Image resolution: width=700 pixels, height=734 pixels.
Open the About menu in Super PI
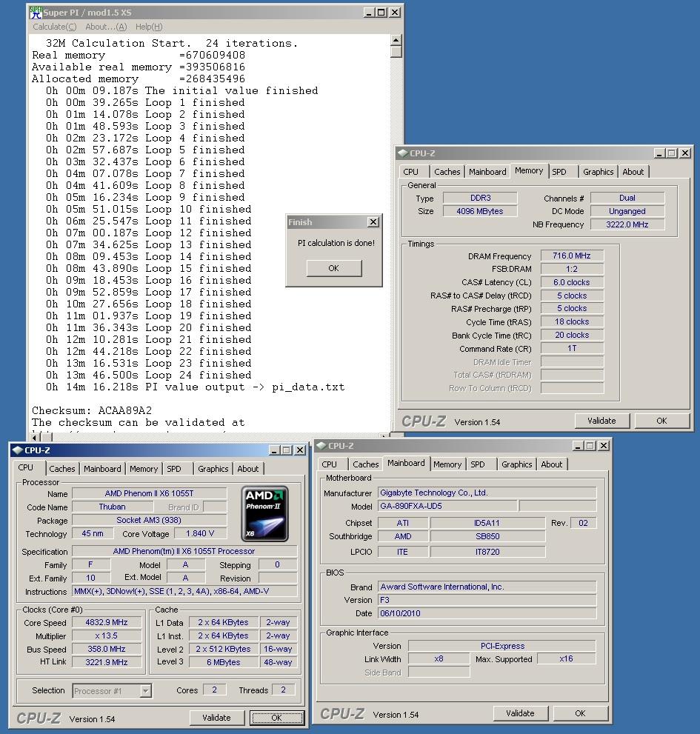coord(106,27)
